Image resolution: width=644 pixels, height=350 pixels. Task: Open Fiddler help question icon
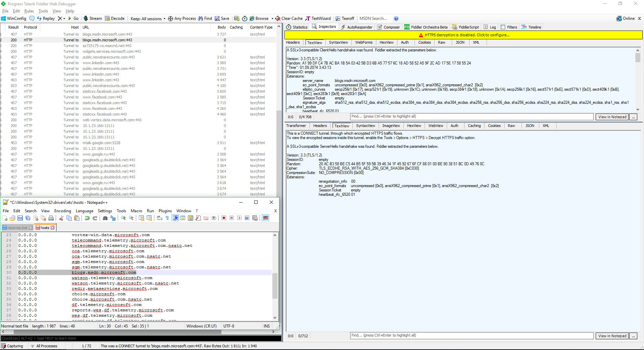coord(396,18)
